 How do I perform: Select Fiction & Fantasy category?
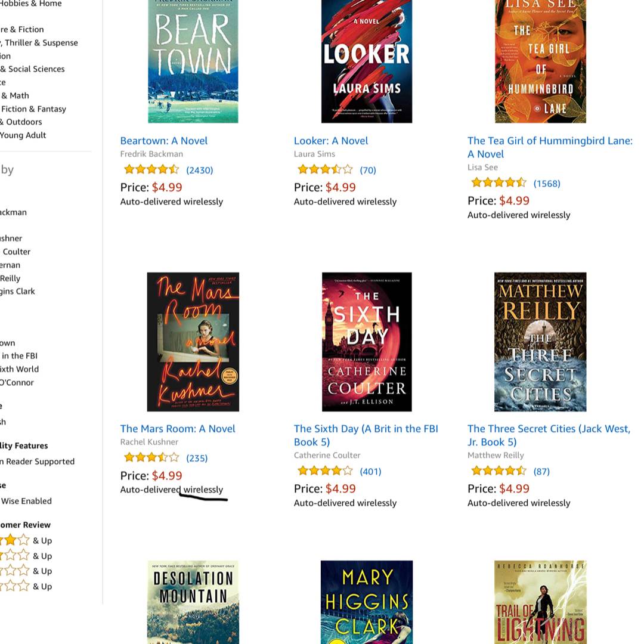coord(33,109)
